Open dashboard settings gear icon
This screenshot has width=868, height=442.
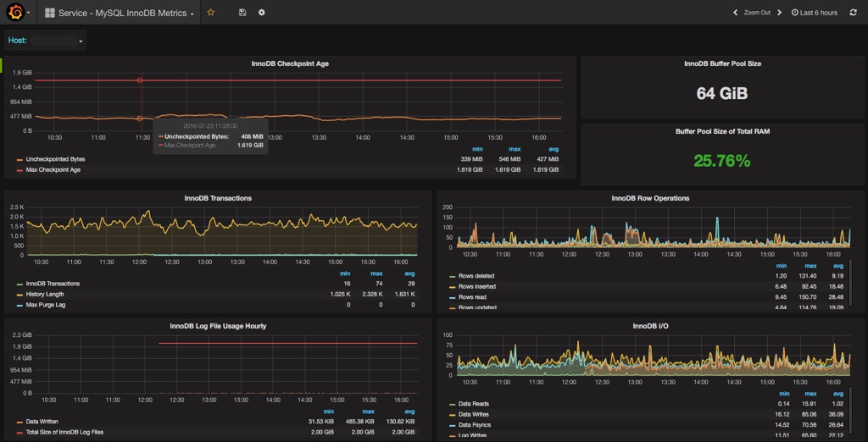click(261, 13)
